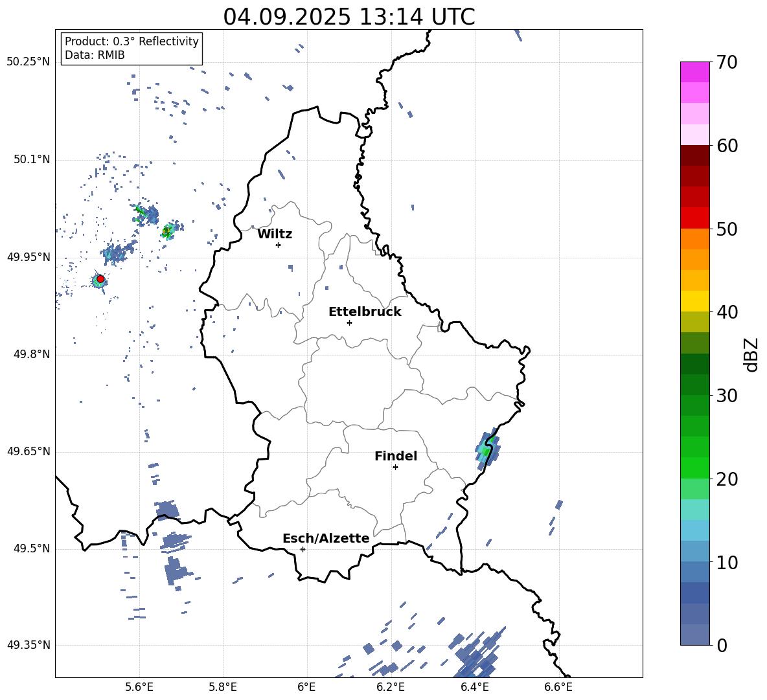Click the 49.95°N latitude label
Screen dimensions: 767x700
[x=28, y=257]
